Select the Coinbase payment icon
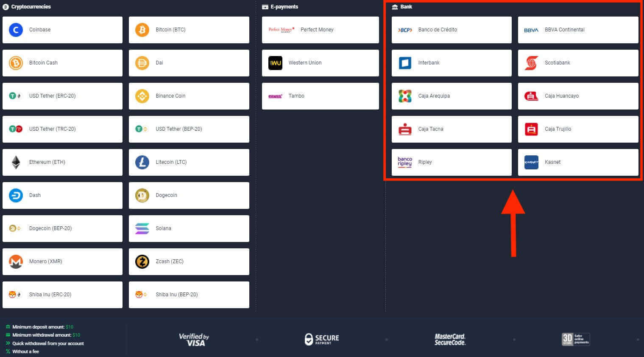 coord(16,30)
